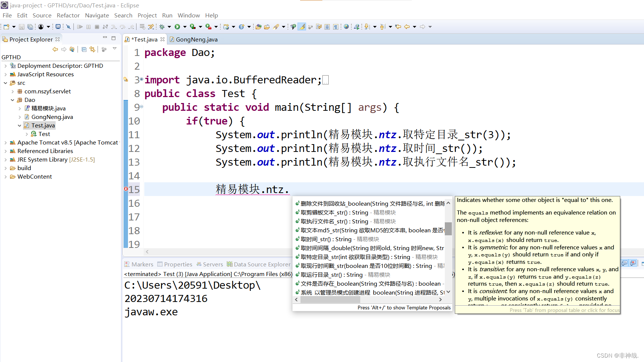Collapse all nodes in Project Explorer
This screenshot has width=644, height=362.
click(83, 49)
